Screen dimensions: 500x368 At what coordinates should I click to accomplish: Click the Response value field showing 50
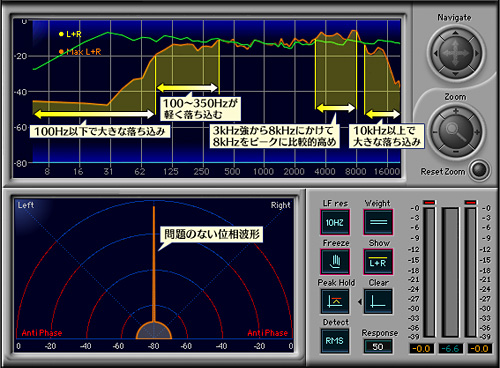tap(378, 347)
